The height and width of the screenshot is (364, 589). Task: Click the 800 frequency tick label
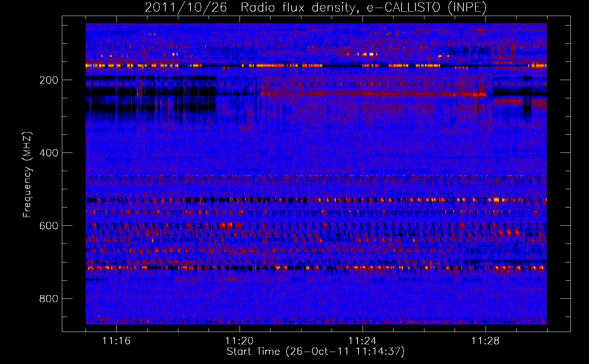tap(49, 298)
